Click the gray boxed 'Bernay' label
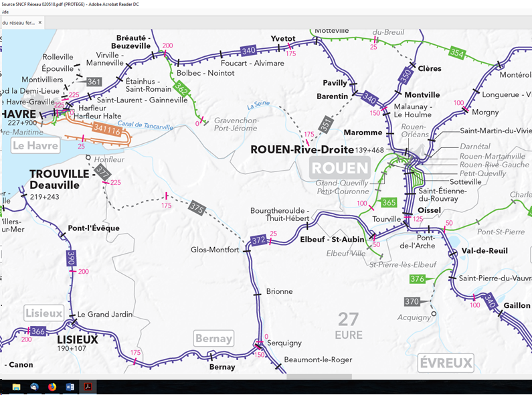 click(x=213, y=338)
